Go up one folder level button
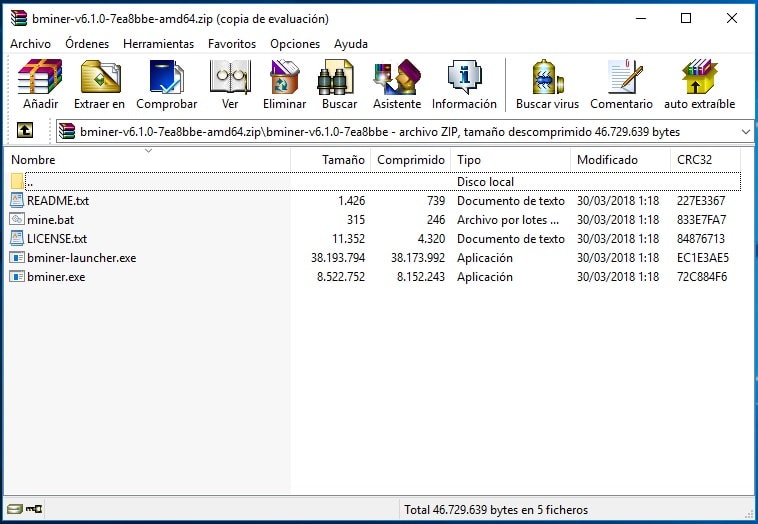Image resolution: width=758 pixels, height=524 pixels. pos(25,130)
